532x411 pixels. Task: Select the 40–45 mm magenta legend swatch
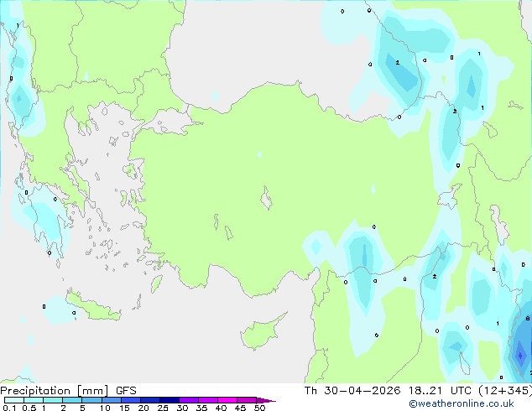(x=227, y=400)
